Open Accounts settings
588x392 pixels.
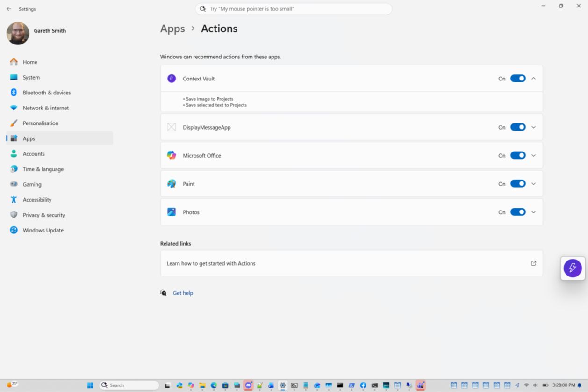pos(59,154)
